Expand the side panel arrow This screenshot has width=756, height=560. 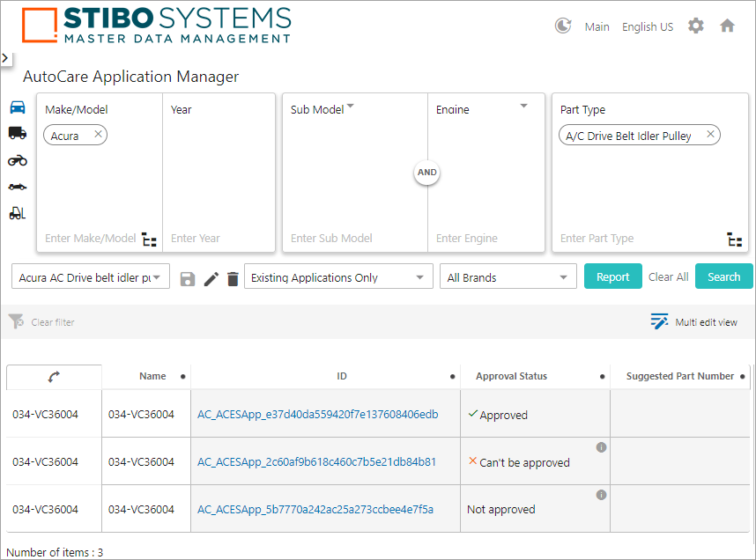pyautogui.click(x=5, y=58)
